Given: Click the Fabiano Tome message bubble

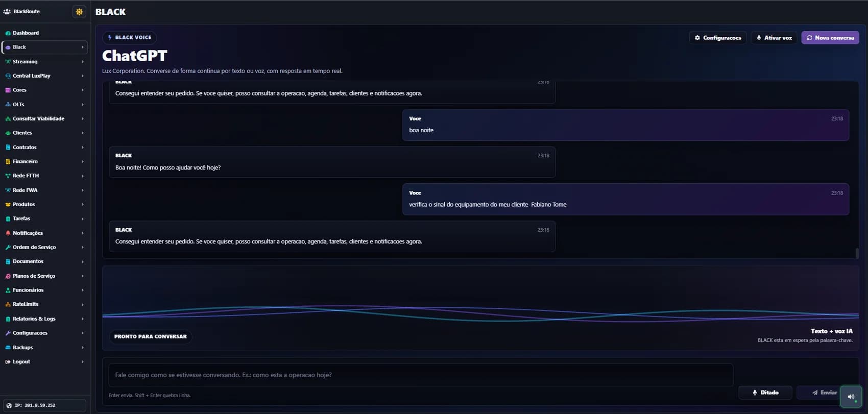Looking at the screenshot, I should tap(626, 199).
